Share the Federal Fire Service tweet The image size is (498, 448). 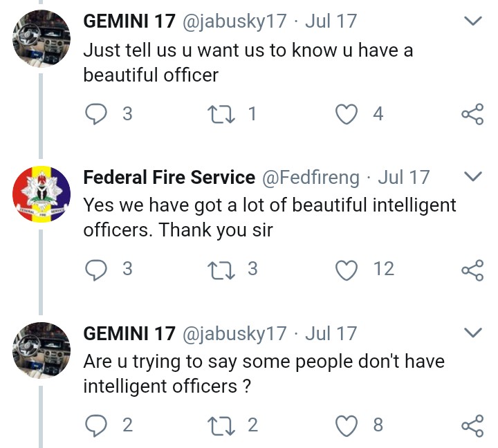click(472, 270)
